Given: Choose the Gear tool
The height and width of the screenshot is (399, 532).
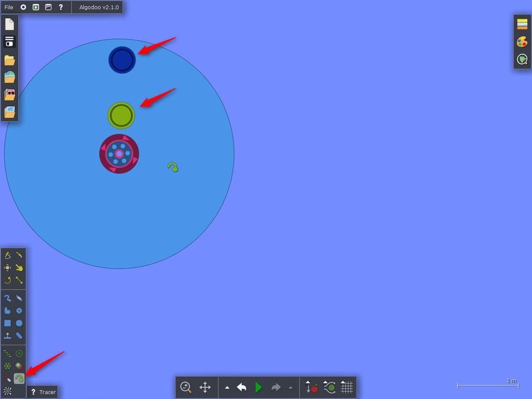Looking at the screenshot, I should [20, 310].
